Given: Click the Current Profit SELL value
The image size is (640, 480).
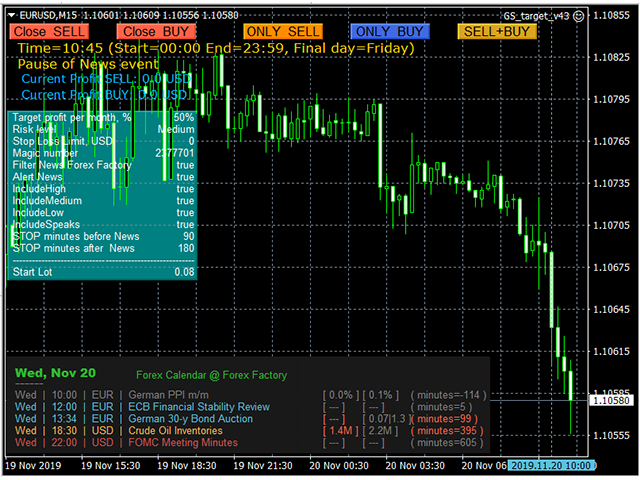Looking at the screenshot, I should point(106,79).
